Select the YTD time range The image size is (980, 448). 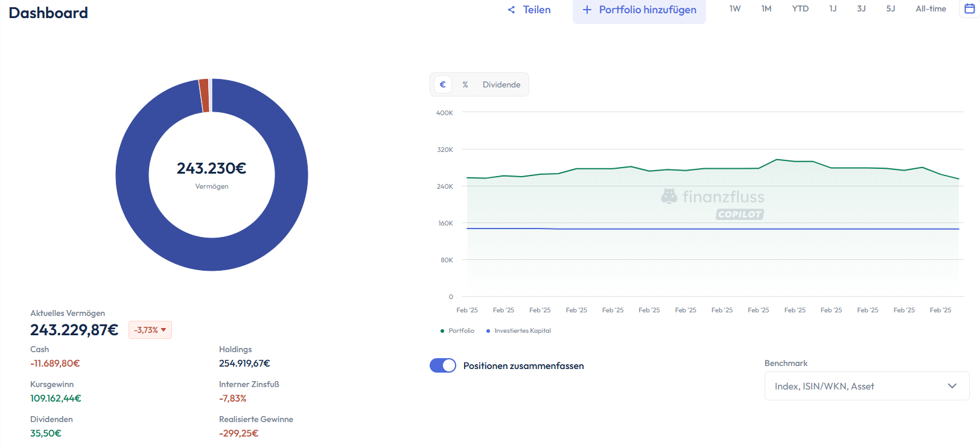pos(800,8)
